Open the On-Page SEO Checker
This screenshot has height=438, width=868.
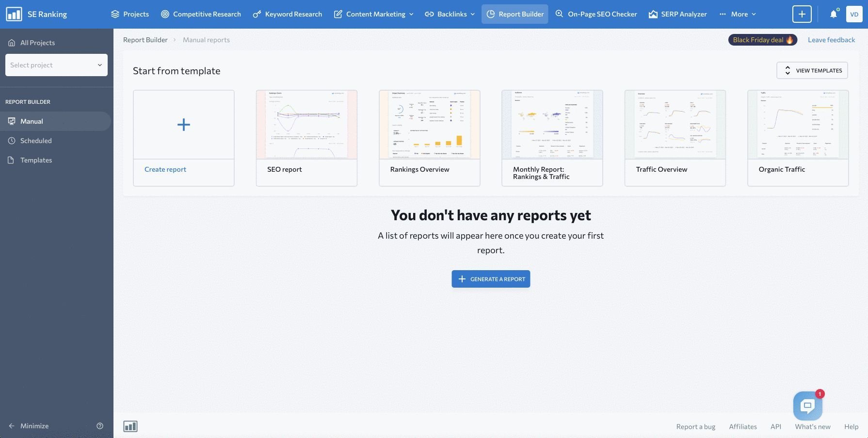tap(596, 14)
